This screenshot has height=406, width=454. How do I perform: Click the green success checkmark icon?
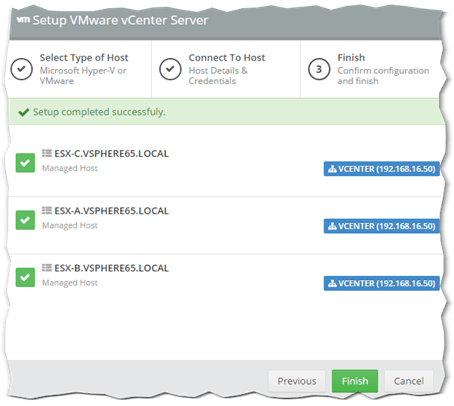point(24,112)
